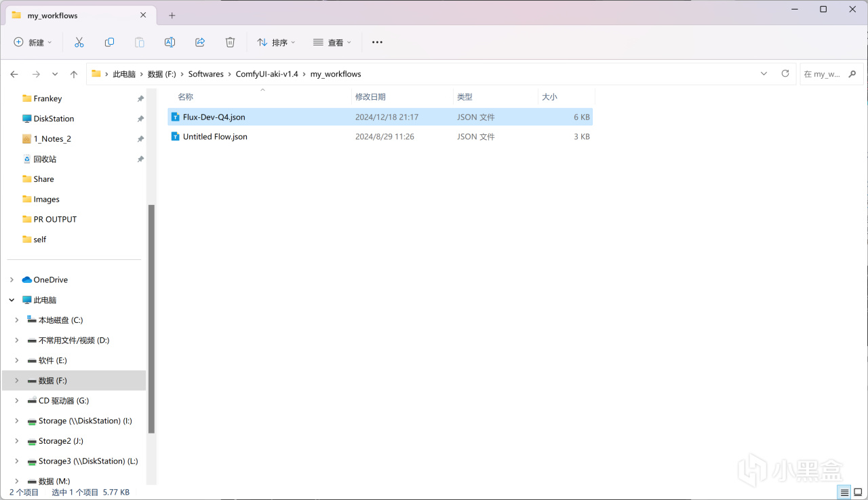Click my_workflows in breadcrumb path
The image size is (868, 500).
336,74
